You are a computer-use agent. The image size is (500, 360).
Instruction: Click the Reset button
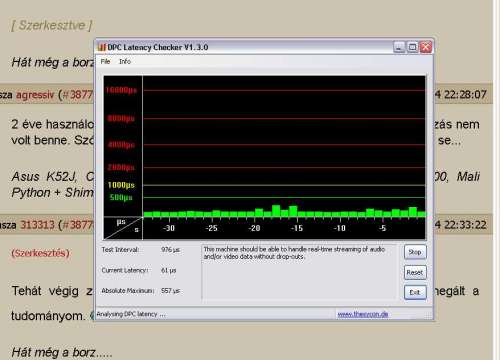pos(415,273)
